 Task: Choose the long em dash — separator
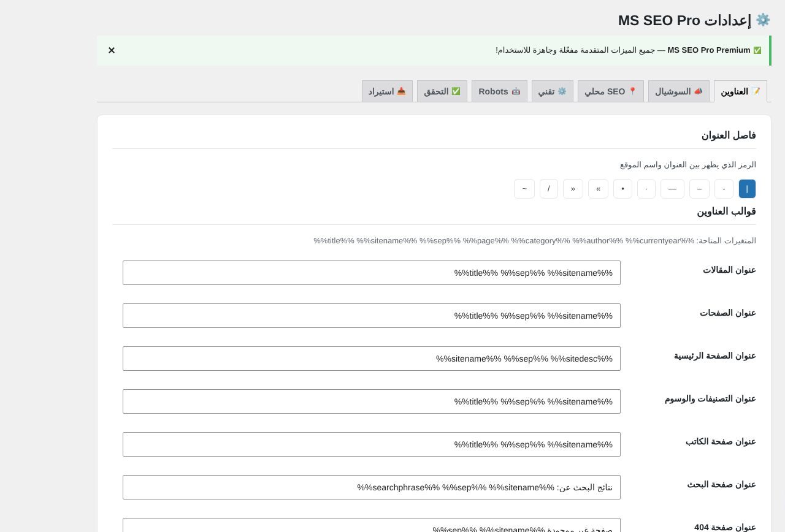(x=672, y=189)
